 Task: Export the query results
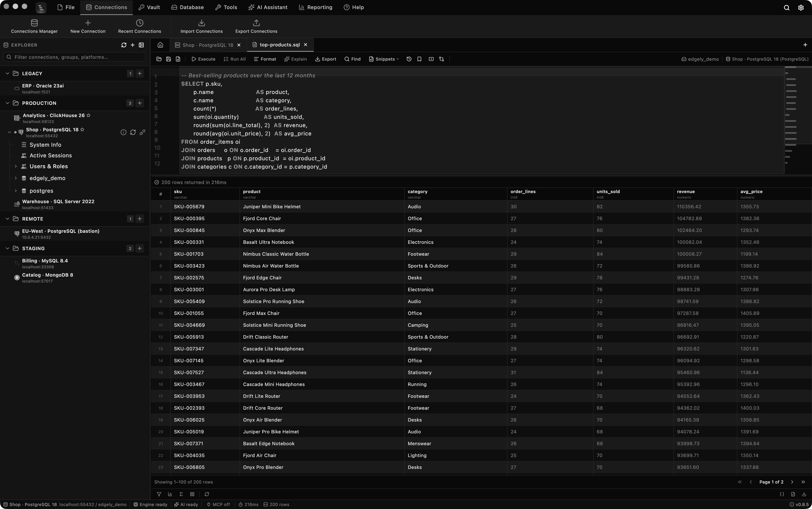click(326, 59)
